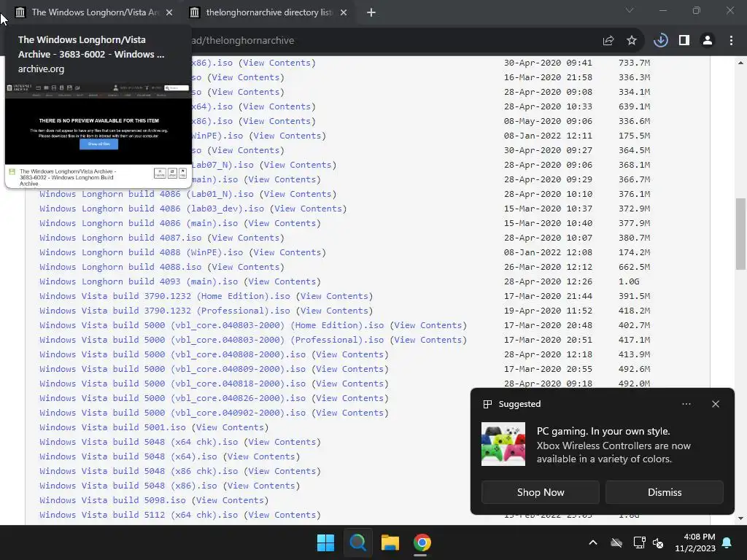The width and height of the screenshot is (747, 560).
Task: Open Windows Longhorn build 4086 (lab03_dev).iso
Action: point(152,209)
